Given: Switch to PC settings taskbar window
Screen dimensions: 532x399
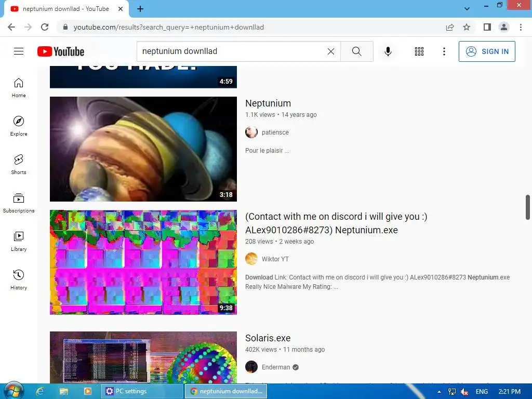Looking at the screenshot, I should (142, 391).
